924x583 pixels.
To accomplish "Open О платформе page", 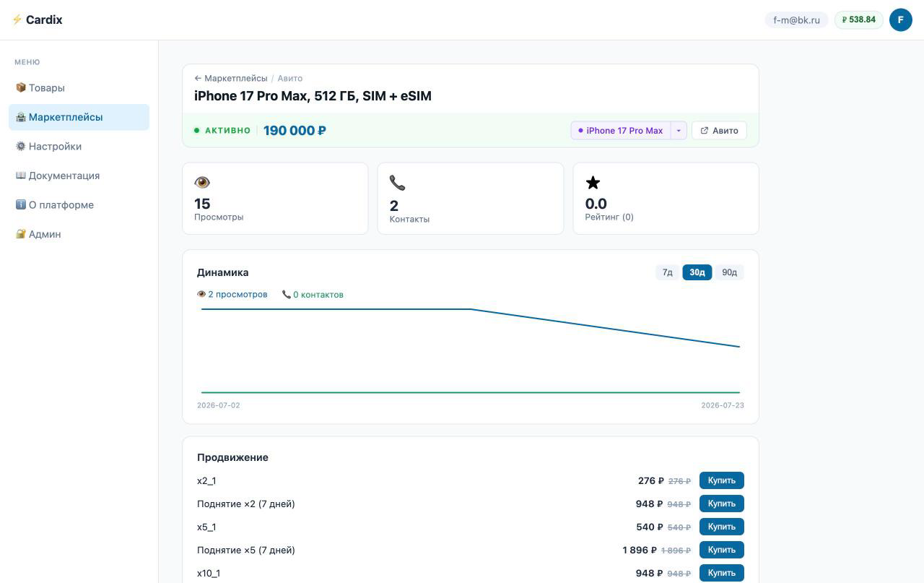I will coord(79,204).
